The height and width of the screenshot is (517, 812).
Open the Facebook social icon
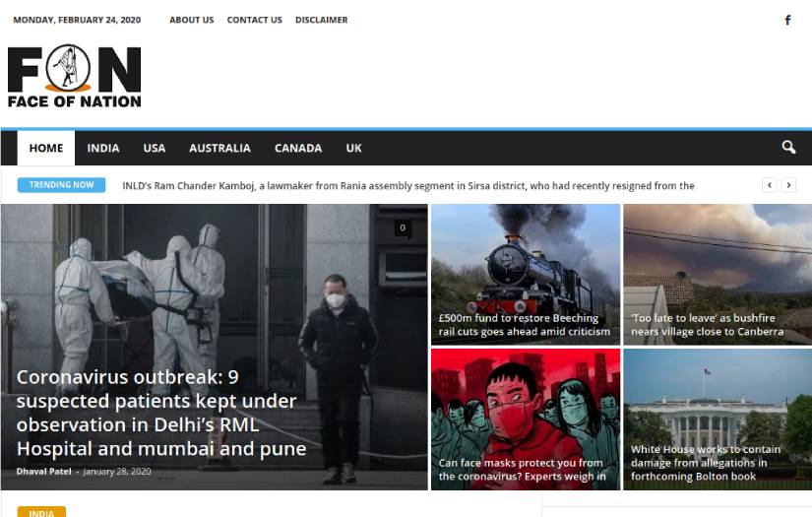pyautogui.click(x=787, y=21)
